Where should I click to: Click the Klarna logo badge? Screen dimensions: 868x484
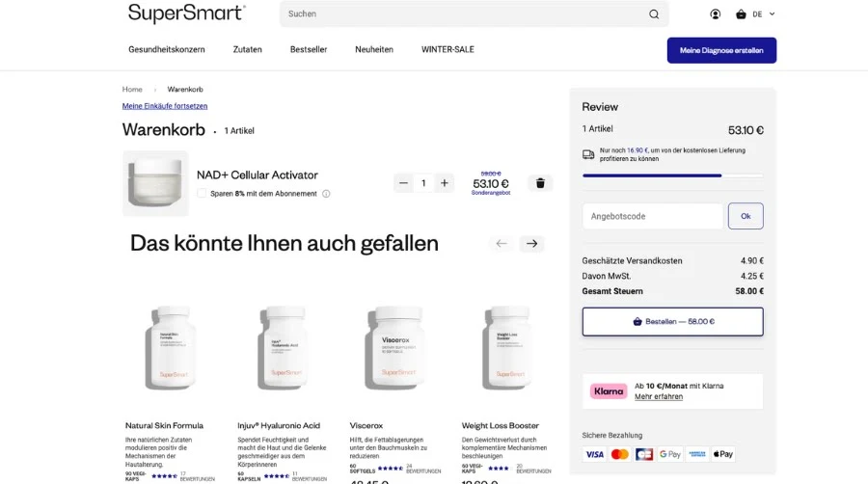click(x=609, y=391)
